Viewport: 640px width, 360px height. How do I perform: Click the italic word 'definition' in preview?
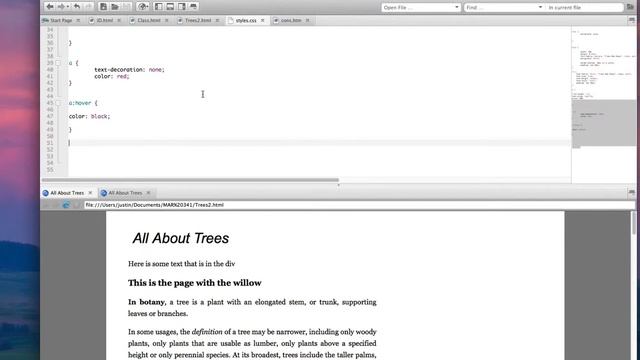207,332
